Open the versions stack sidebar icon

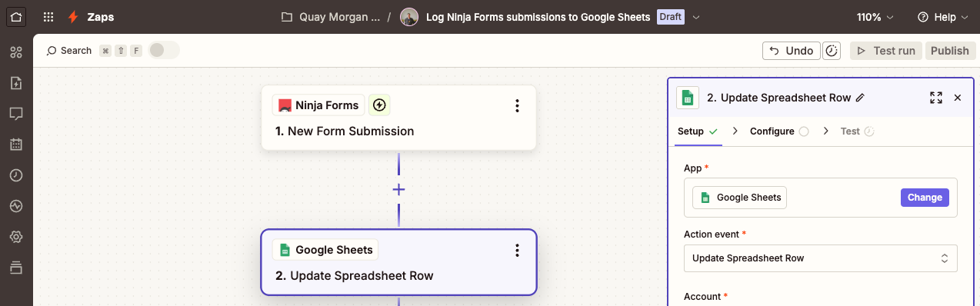pos(16,268)
